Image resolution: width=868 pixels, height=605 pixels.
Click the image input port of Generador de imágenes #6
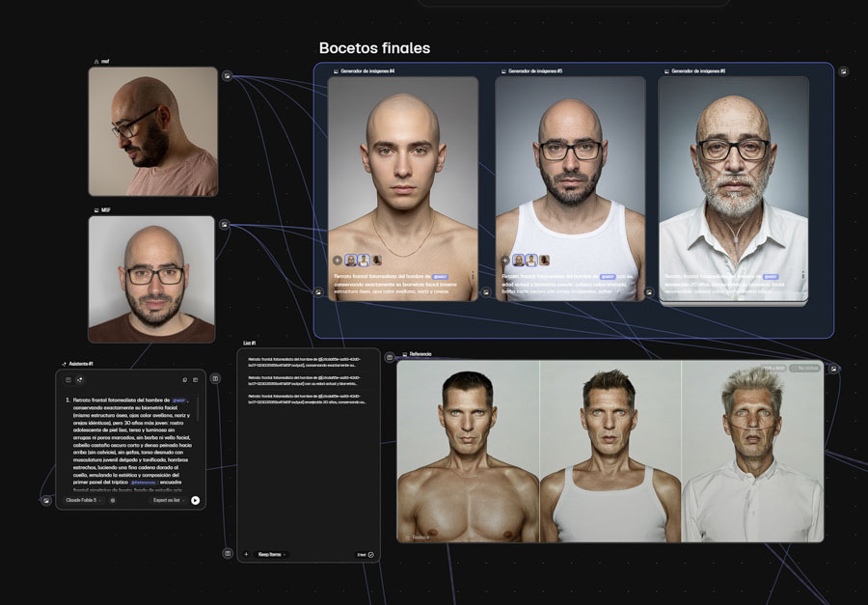(x=649, y=291)
